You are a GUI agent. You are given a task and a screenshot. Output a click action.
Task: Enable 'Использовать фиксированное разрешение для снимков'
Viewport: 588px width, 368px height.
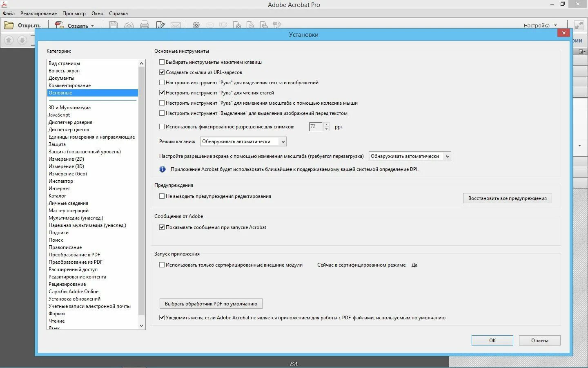click(x=162, y=127)
